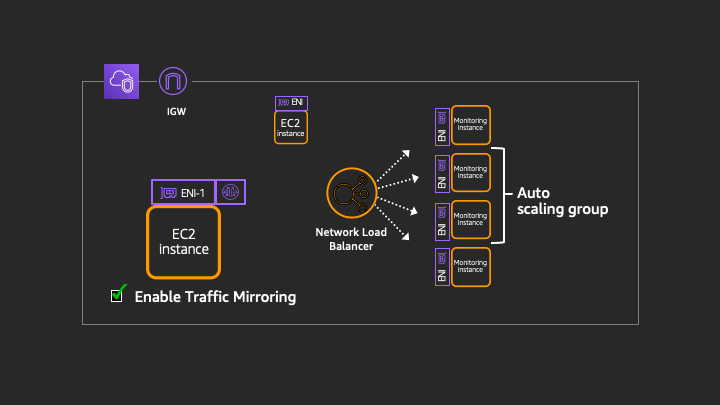Click the Network Load Balancer text label
This screenshot has height=405, width=720.
351,239
